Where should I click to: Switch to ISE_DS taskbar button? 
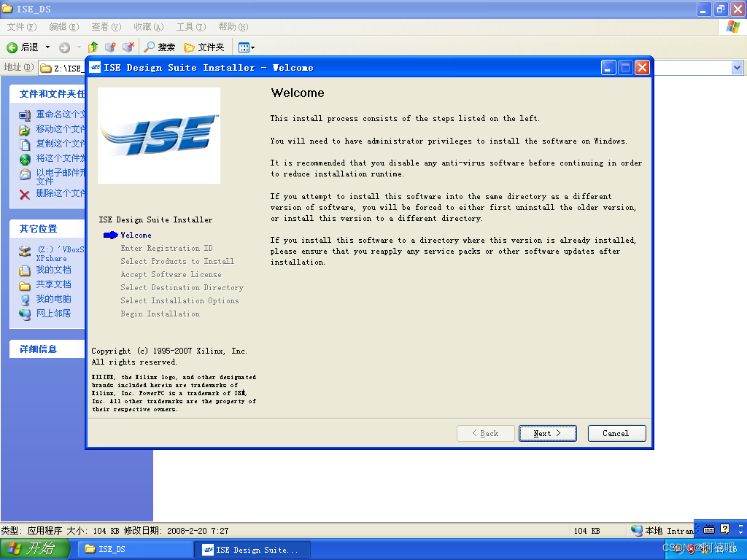[x=136, y=549]
